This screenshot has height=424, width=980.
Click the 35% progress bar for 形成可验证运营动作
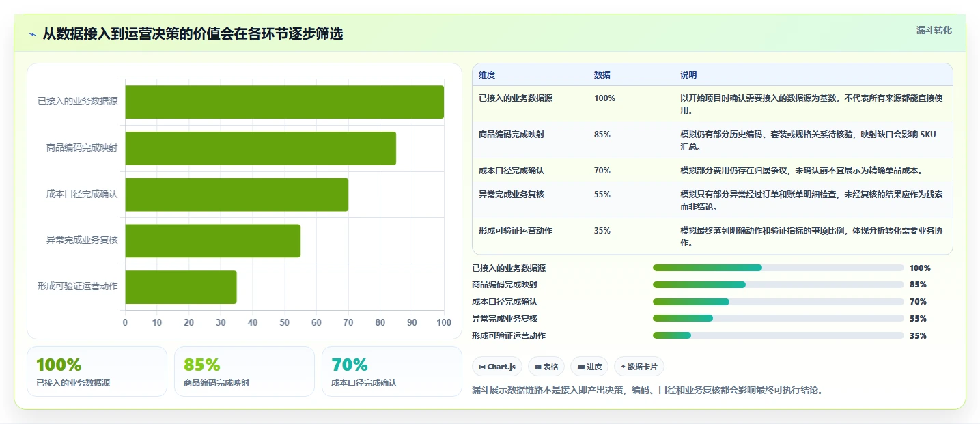779,335
